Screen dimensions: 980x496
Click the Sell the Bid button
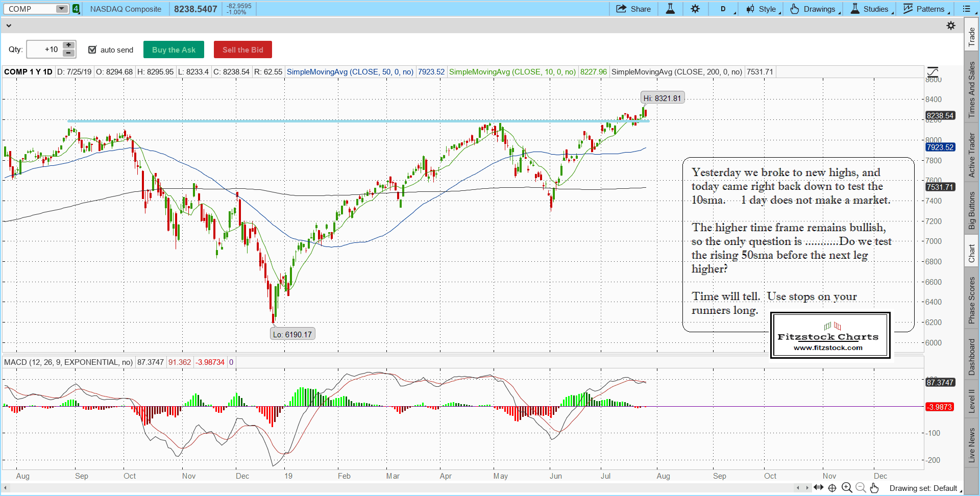coord(242,49)
